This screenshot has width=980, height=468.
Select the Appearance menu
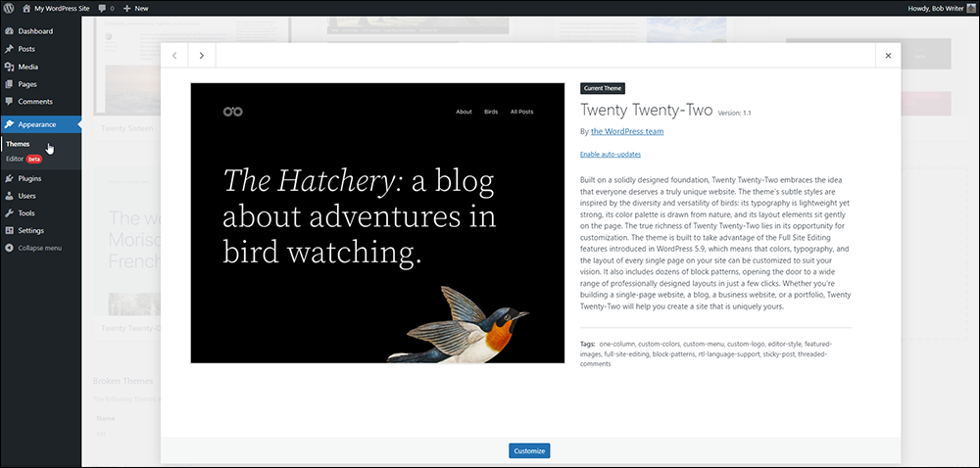40,124
